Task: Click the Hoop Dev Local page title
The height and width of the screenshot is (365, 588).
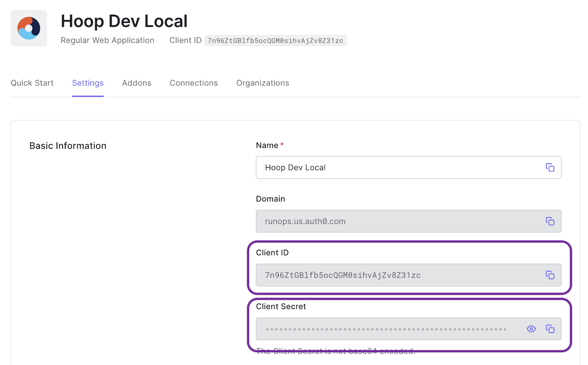Action: click(x=124, y=21)
